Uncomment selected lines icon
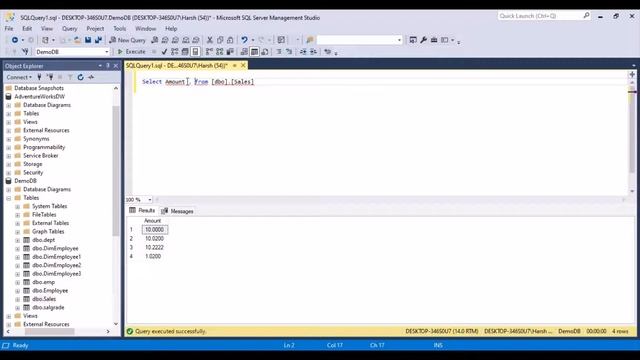 tap(289, 52)
